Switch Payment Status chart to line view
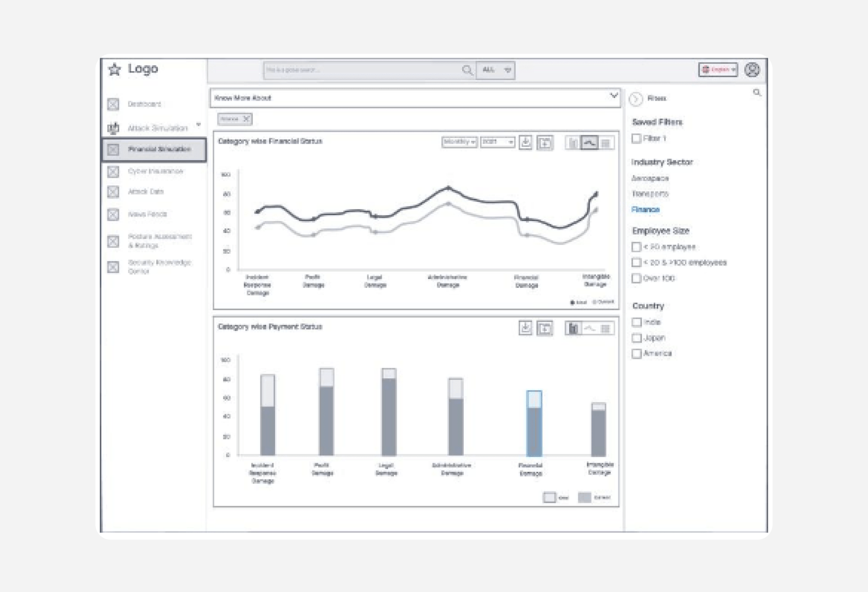 [590, 328]
